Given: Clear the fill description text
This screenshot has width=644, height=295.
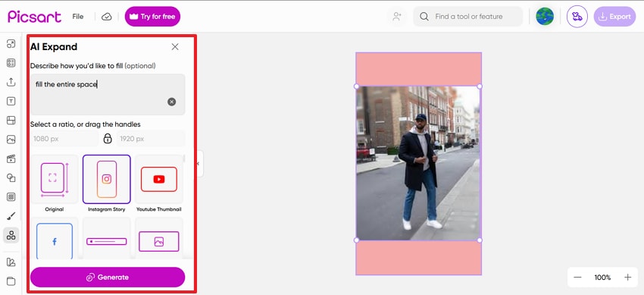Looking at the screenshot, I should 172,102.
